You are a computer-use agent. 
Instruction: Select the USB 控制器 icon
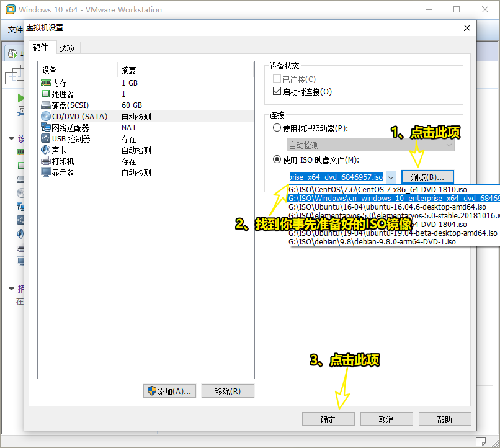point(46,139)
